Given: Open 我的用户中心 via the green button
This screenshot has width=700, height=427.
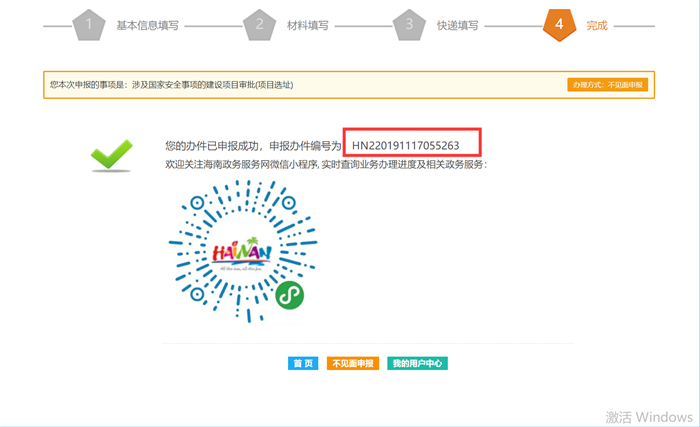Looking at the screenshot, I should [417, 364].
